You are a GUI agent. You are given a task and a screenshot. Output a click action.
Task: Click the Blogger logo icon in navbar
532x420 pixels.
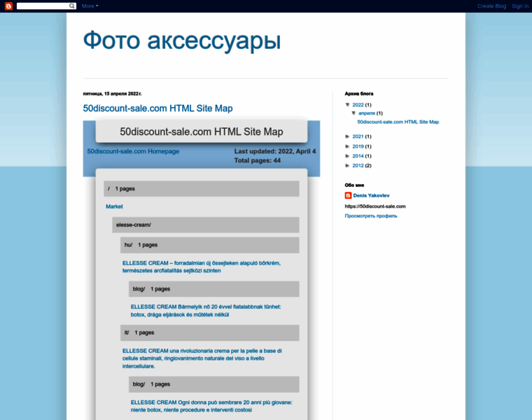[x=8, y=6]
